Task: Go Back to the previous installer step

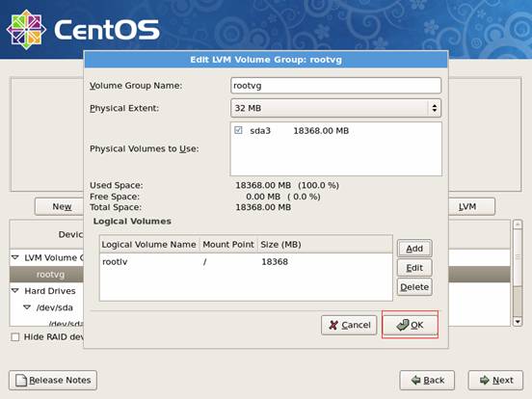Action: tap(427, 381)
